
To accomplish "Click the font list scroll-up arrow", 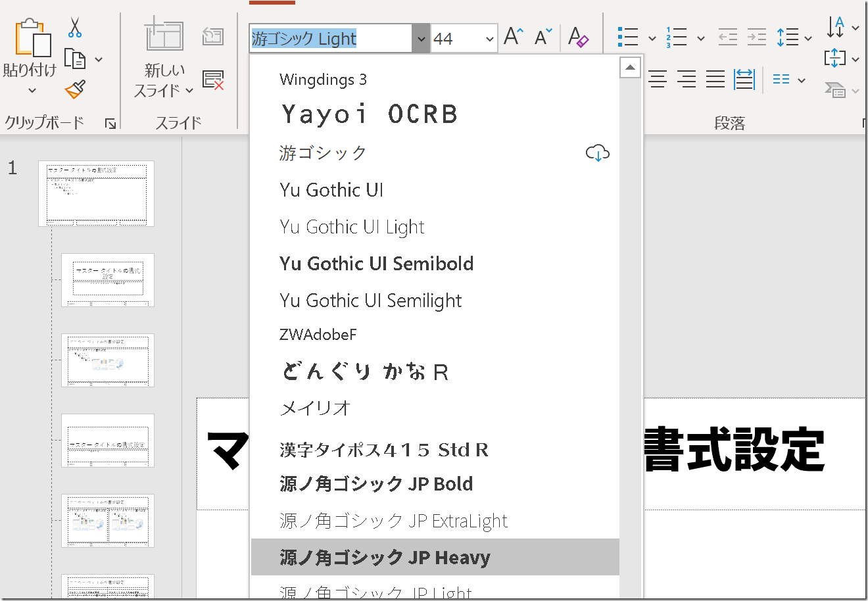I will click(x=630, y=68).
